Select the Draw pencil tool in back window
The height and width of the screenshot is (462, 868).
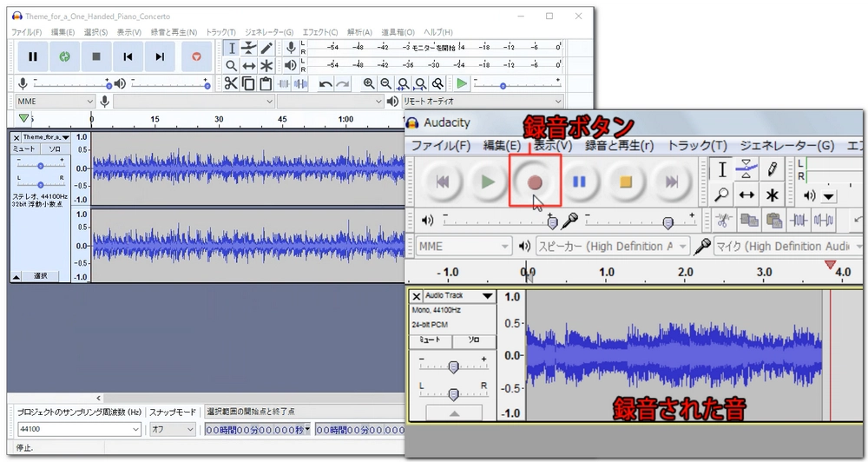tap(266, 48)
